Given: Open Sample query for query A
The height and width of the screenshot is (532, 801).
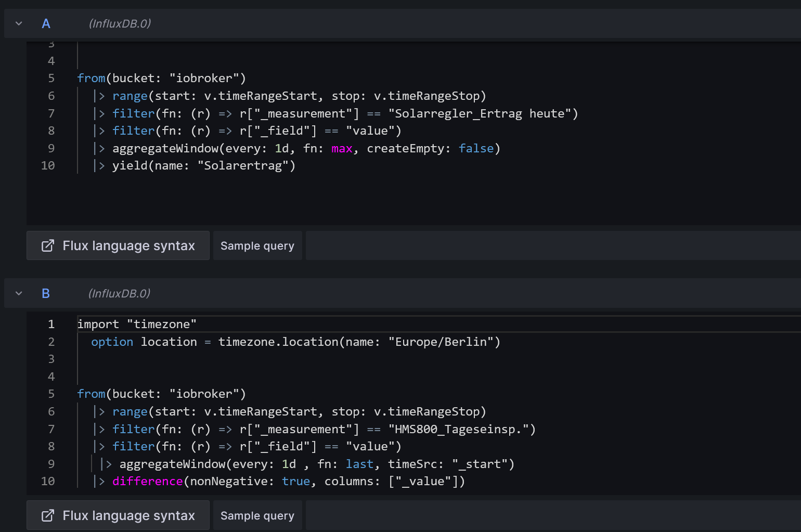Looking at the screenshot, I should pyautogui.click(x=257, y=245).
